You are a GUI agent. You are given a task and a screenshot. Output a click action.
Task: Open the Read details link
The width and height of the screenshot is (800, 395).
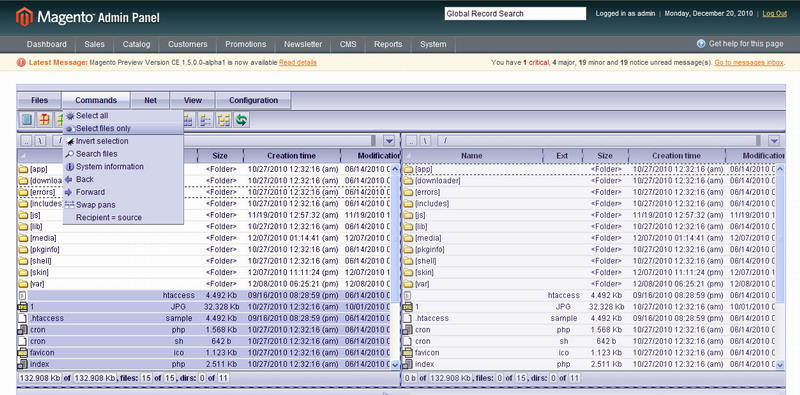(298, 63)
